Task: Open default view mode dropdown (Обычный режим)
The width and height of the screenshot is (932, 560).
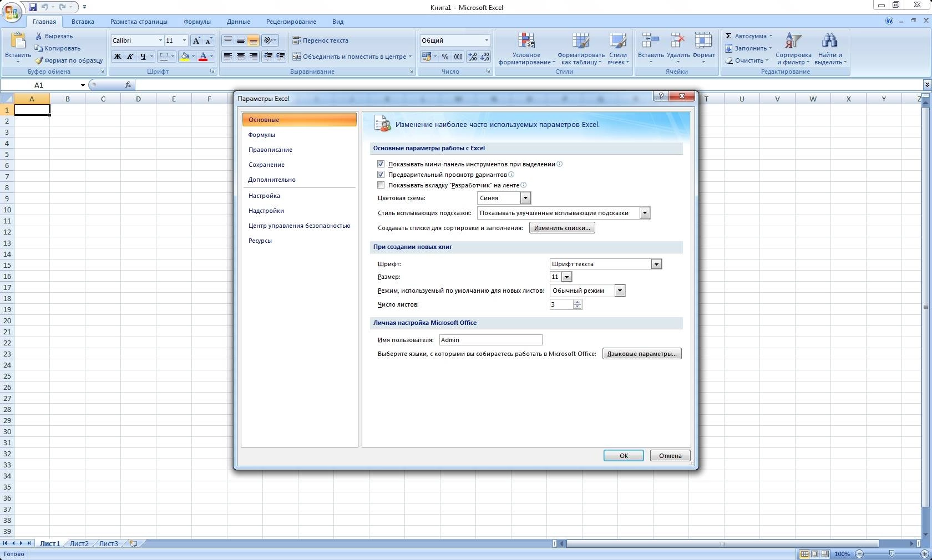Action: 620,291
